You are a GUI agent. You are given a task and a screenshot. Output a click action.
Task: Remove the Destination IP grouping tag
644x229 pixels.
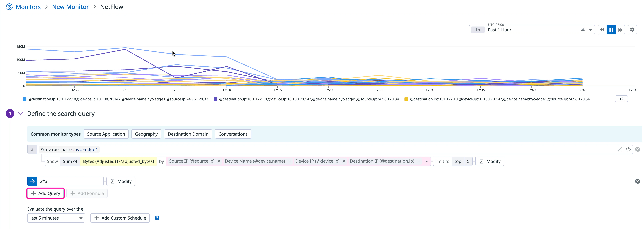pyautogui.click(x=419, y=161)
